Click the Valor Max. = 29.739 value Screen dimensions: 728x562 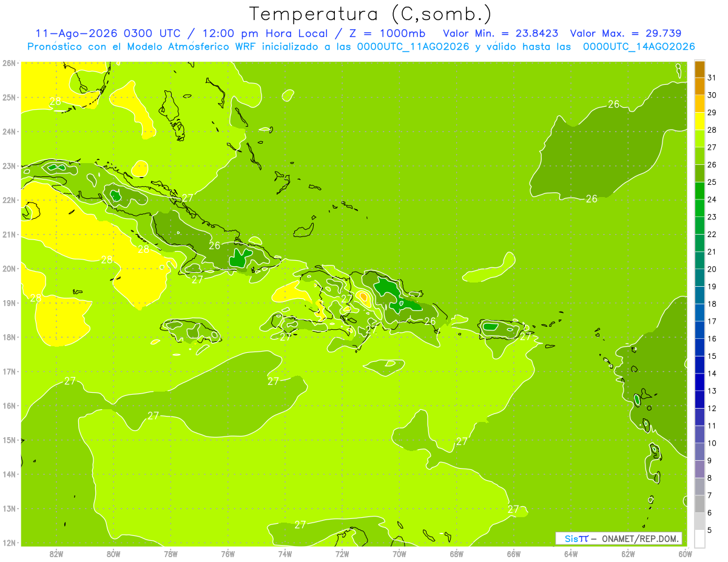tap(626, 33)
